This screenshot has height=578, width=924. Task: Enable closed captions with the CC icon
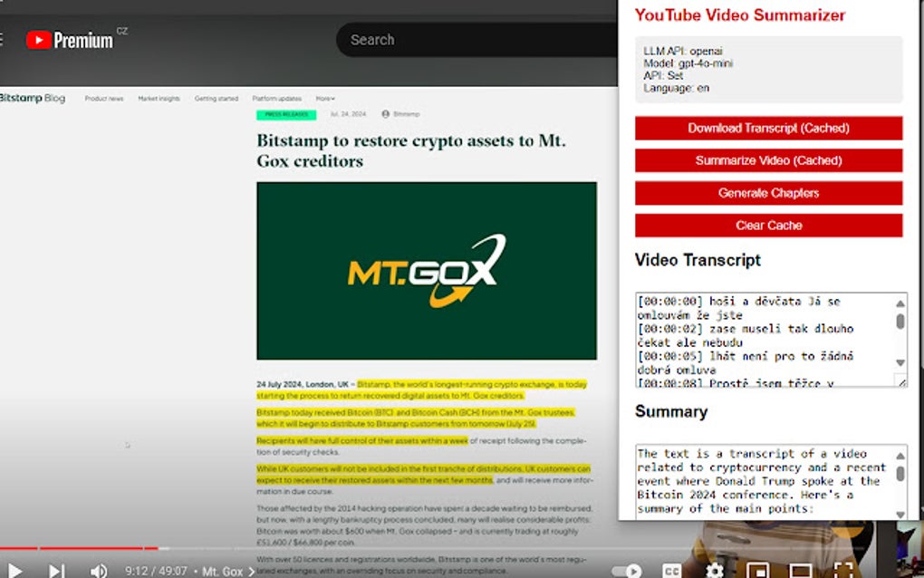tap(672, 570)
